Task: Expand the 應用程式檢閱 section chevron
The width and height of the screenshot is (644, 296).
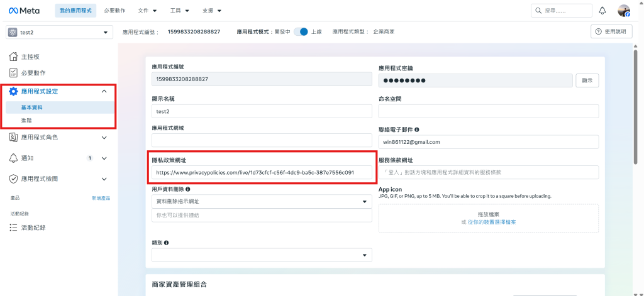Action: tap(104, 178)
